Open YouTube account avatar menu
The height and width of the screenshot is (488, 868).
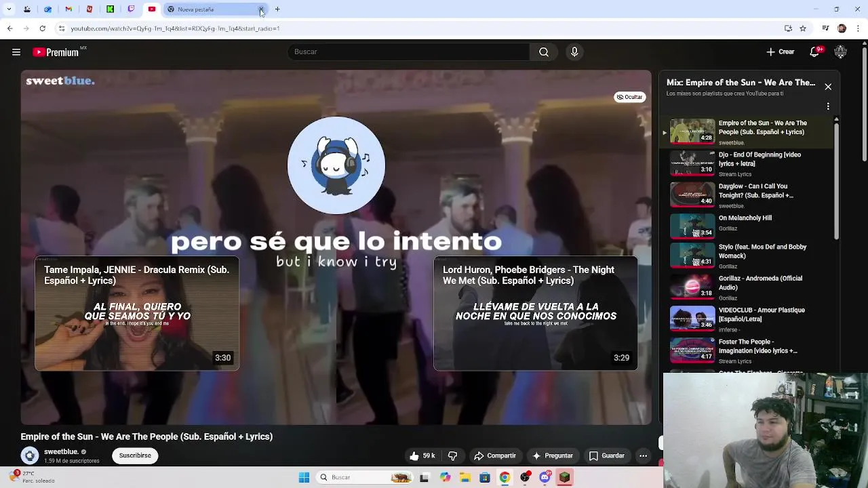pyautogui.click(x=840, y=52)
